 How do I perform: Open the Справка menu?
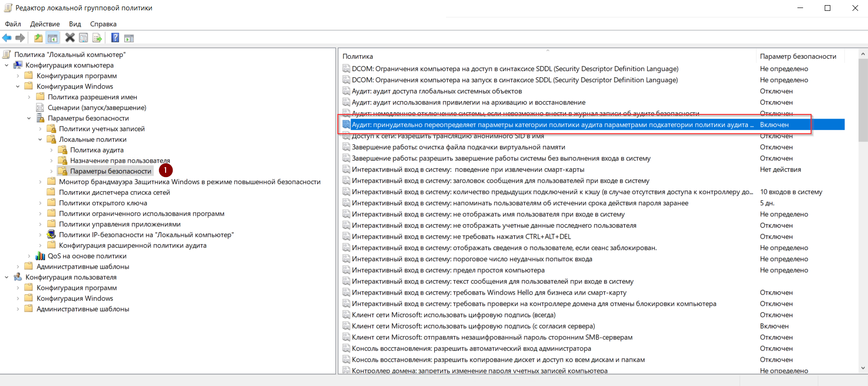(103, 24)
